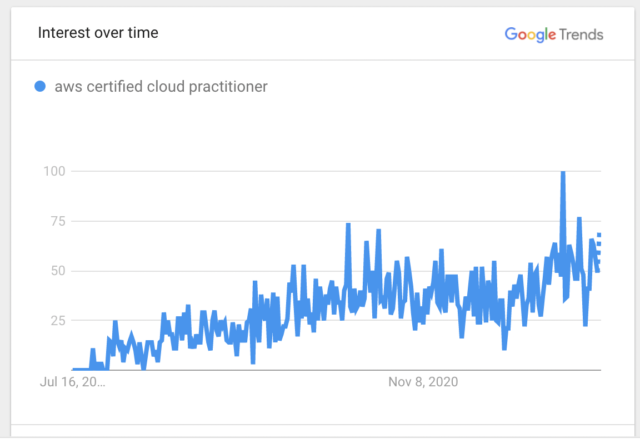The image size is (640, 443).
Task: Click the flat zero start of the trend line
Action: [x=80, y=370]
